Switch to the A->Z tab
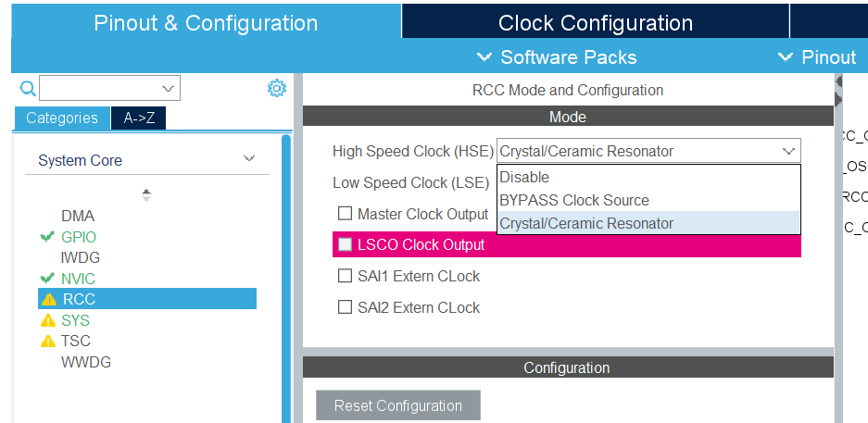 [x=139, y=118]
